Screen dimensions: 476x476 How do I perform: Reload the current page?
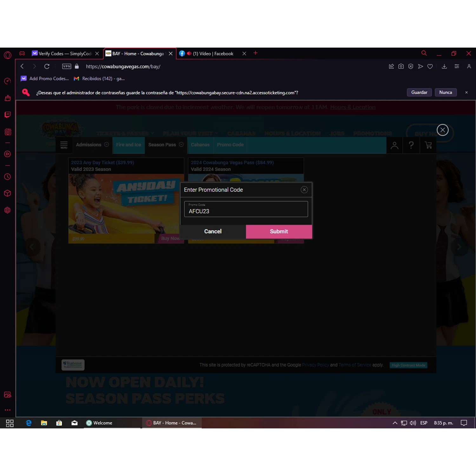coord(47,66)
